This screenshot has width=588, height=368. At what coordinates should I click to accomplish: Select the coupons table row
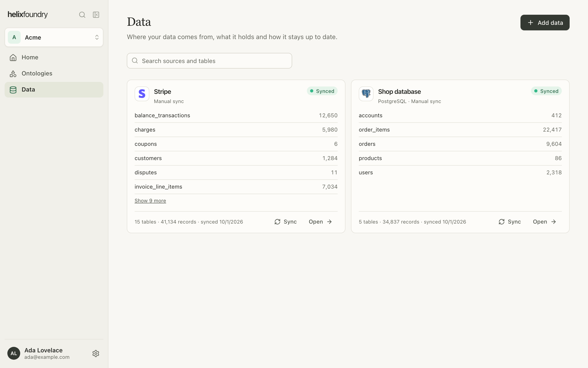(236, 144)
